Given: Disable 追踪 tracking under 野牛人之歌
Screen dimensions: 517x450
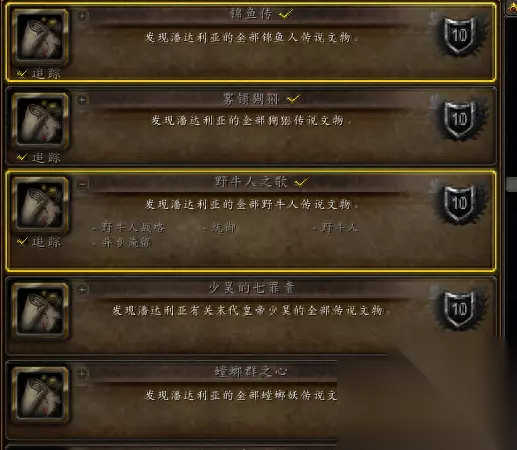Looking at the screenshot, I should click(x=22, y=241).
